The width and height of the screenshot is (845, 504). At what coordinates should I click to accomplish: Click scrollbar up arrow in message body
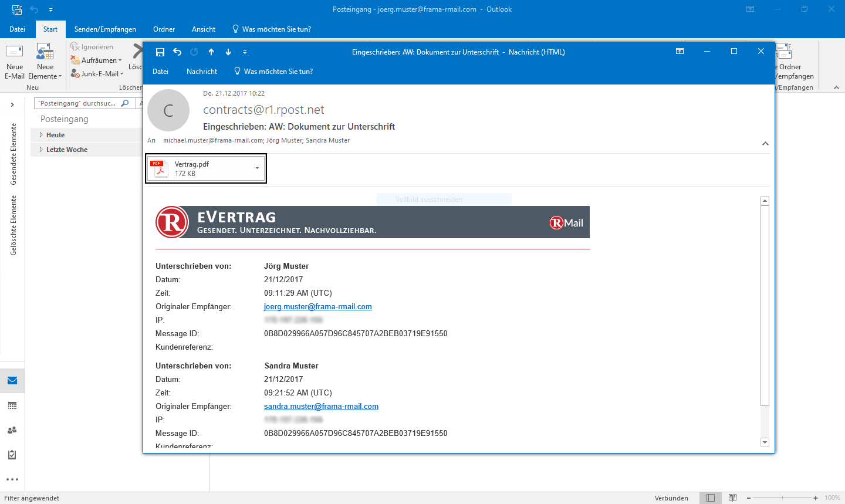pos(765,201)
